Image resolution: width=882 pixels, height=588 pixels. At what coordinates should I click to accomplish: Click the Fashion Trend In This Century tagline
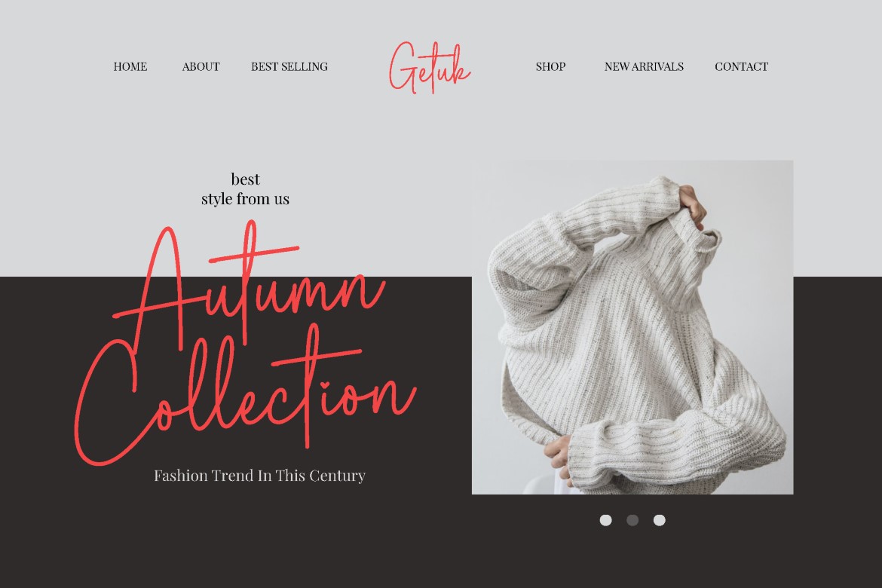coord(259,476)
